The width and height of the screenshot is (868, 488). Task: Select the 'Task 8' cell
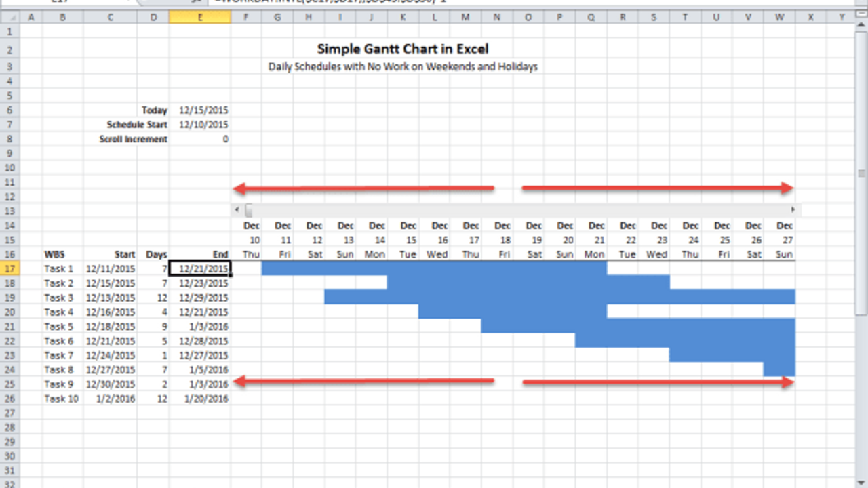62,369
